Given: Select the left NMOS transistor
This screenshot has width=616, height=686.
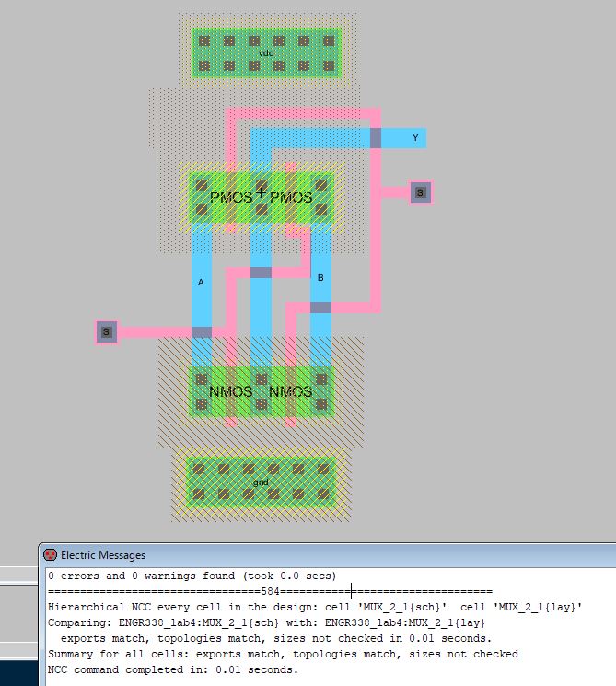Looking at the screenshot, I should coord(230,391).
